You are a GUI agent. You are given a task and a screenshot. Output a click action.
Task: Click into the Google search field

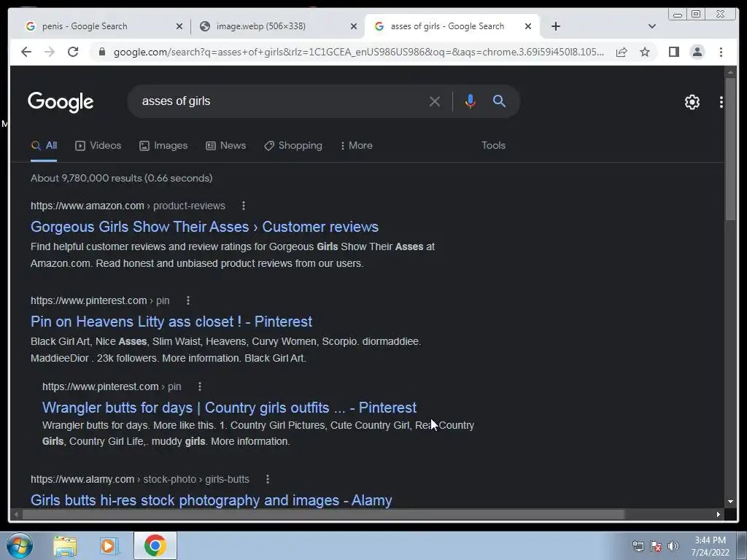pyautogui.click(x=281, y=101)
